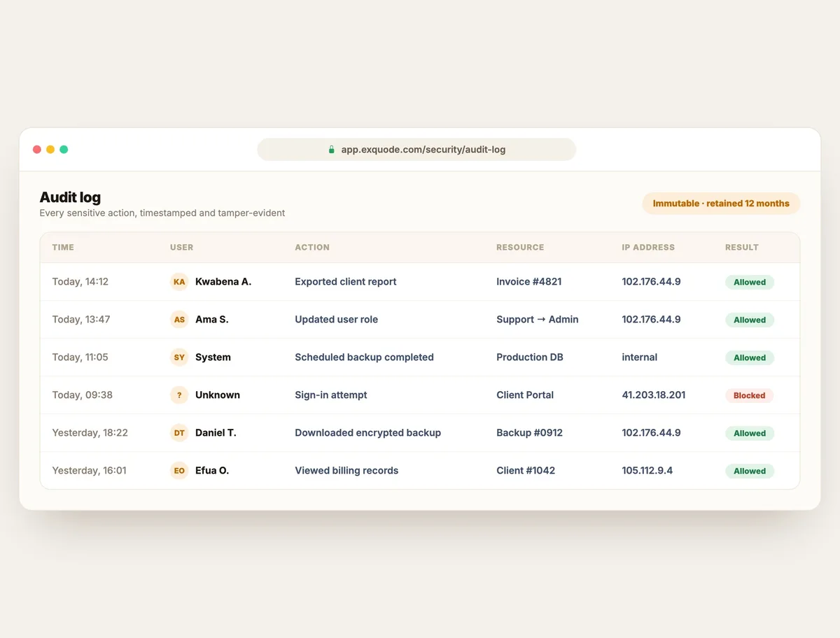Image resolution: width=840 pixels, height=638 pixels.
Task: Open the Invoice #4821 resource
Action: pyautogui.click(x=529, y=282)
